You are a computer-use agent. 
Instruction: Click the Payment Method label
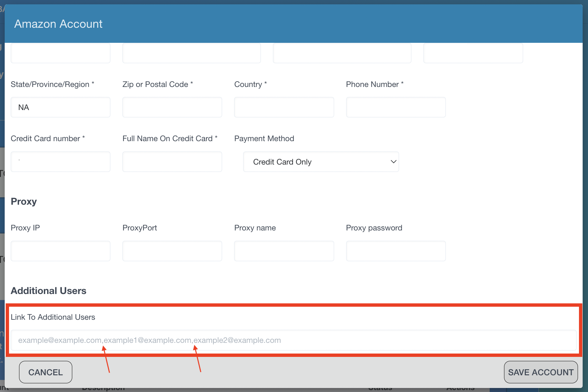coord(264,138)
